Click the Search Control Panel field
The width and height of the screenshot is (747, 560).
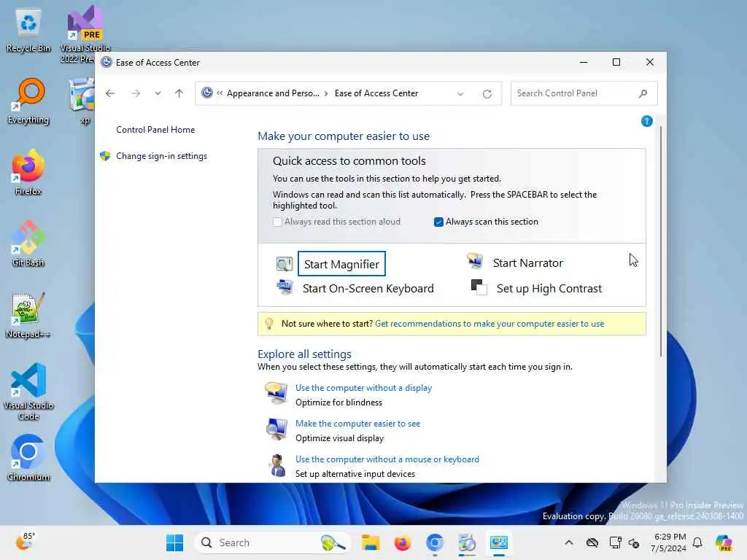(x=584, y=93)
